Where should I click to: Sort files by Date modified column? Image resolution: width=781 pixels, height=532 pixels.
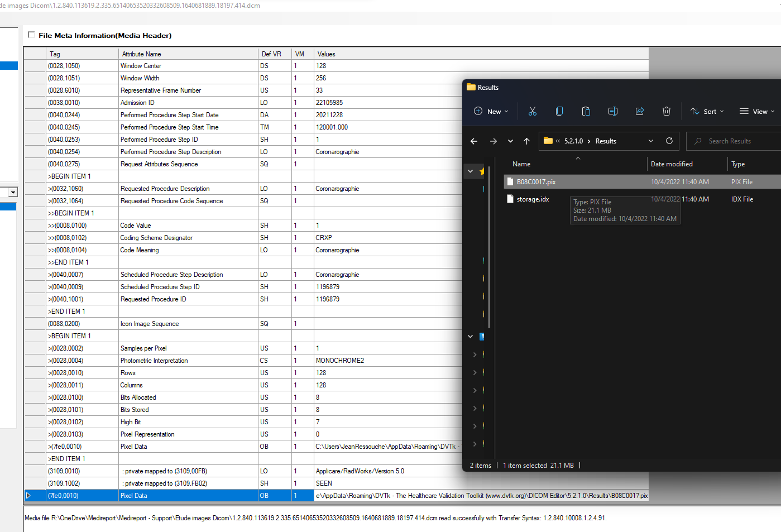click(672, 164)
